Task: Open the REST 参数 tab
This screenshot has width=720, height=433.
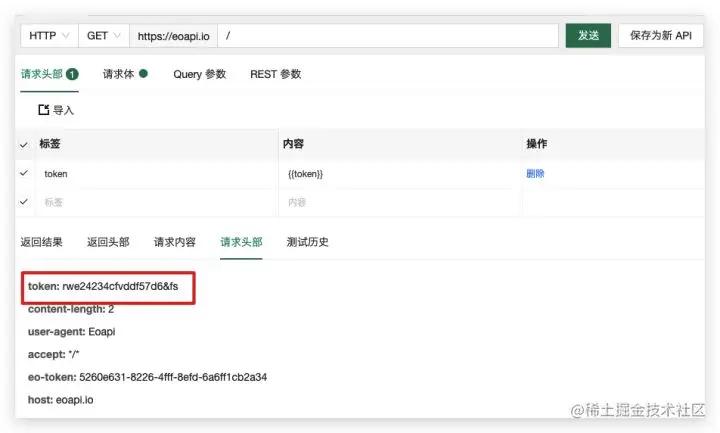Action: tap(276, 74)
